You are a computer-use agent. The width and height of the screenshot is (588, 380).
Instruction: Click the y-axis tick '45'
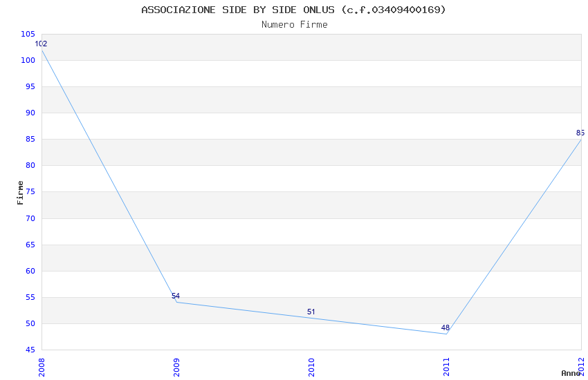coord(30,350)
